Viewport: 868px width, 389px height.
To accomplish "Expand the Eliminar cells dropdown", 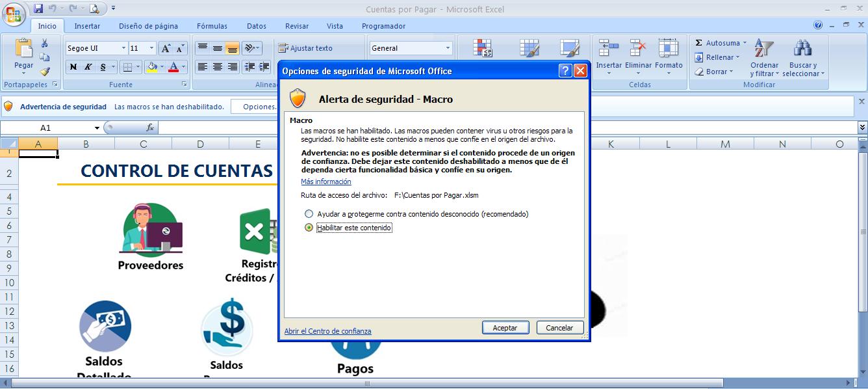I will pyautogui.click(x=639, y=73).
